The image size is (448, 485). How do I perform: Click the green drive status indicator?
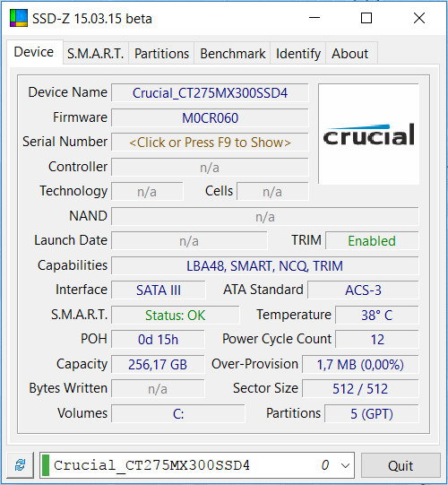46,465
